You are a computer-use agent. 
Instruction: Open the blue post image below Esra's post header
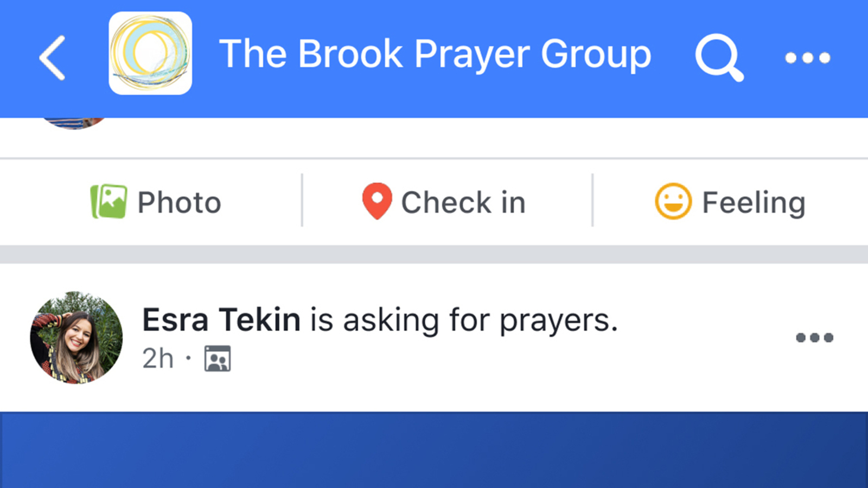434,450
